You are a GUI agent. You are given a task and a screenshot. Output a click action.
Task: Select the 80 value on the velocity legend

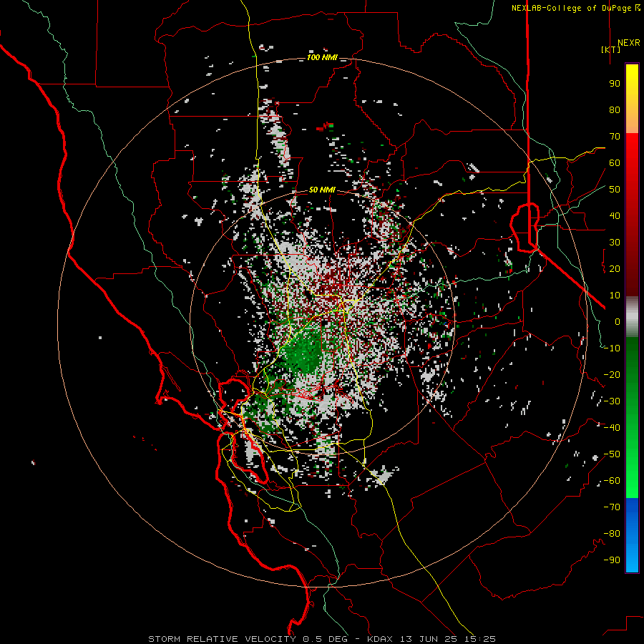click(x=615, y=110)
